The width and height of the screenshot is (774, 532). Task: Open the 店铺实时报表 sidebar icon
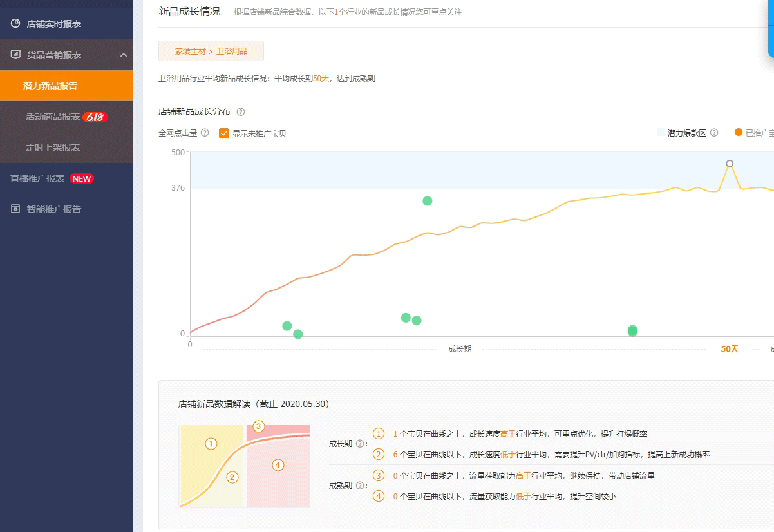pos(15,24)
